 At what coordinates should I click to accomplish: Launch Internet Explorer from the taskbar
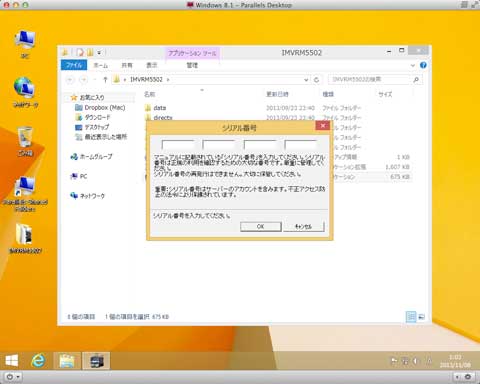(38, 361)
